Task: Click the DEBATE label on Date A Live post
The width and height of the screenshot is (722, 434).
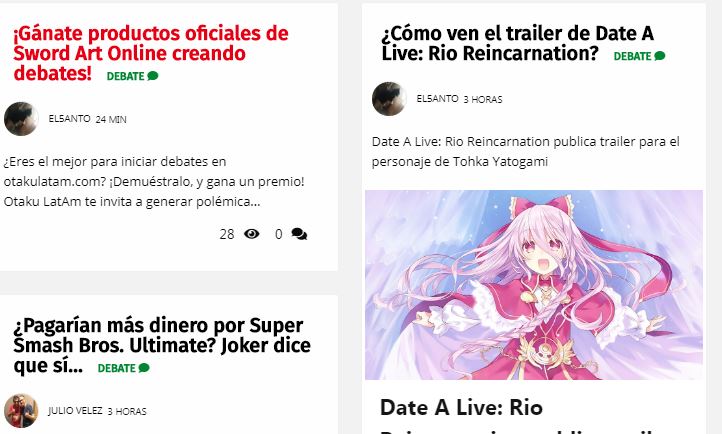Action: (632, 56)
